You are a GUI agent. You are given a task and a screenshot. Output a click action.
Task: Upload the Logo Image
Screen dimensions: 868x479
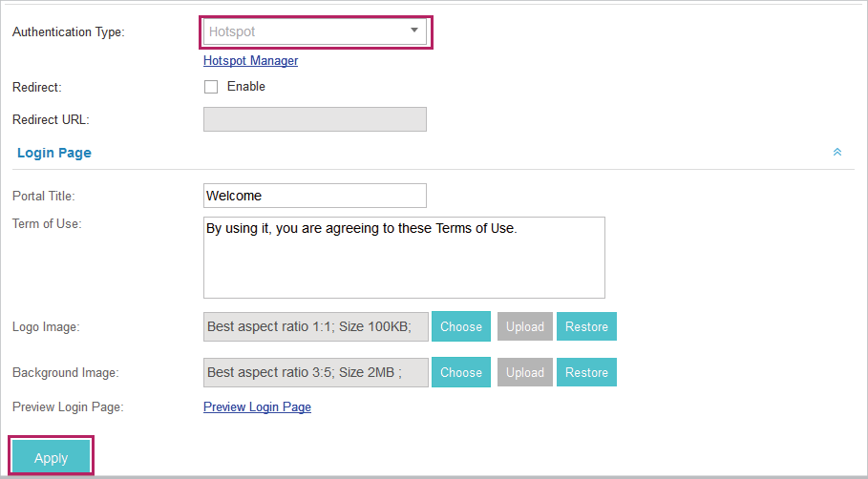[x=525, y=327]
